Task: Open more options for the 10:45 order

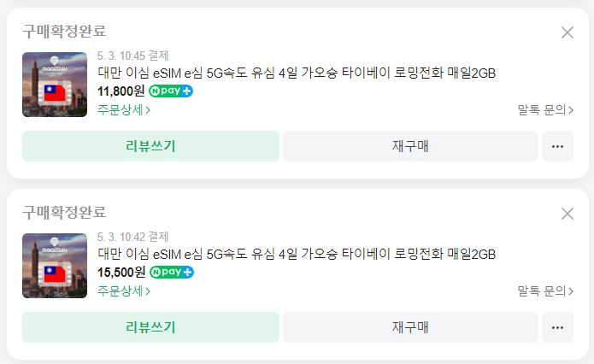Action: point(557,146)
